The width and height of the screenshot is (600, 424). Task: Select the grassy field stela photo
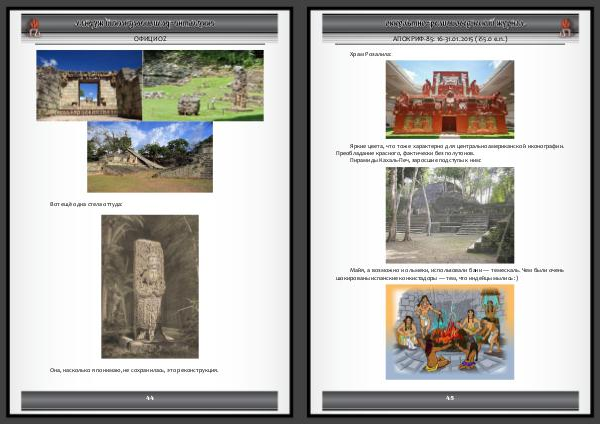(x=203, y=86)
